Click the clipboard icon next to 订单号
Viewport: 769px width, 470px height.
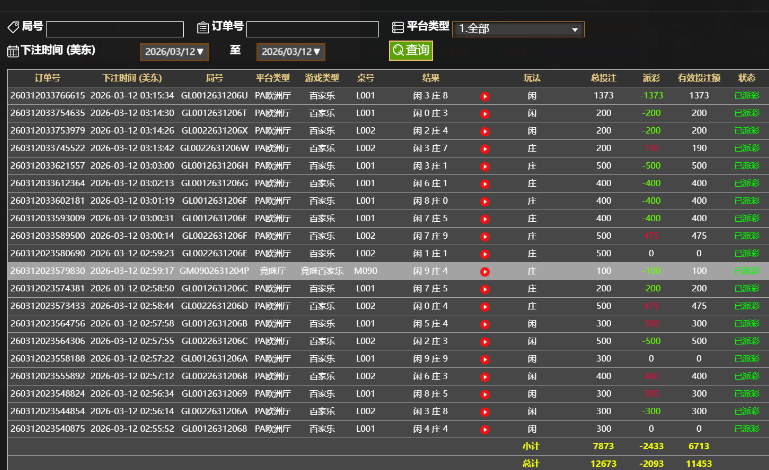tap(203, 27)
